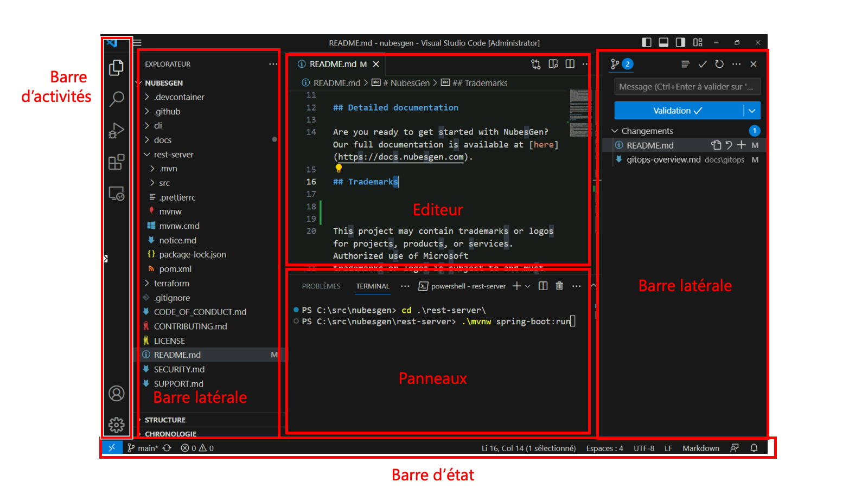
Task: Discard changes on README.md with revert icon
Action: (730, 145)
